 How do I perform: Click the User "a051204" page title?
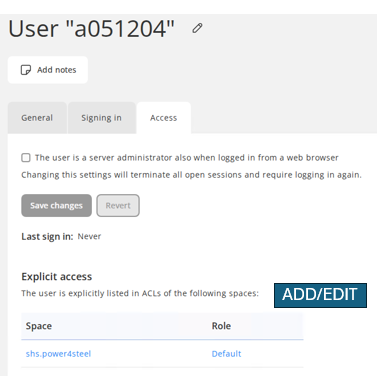[91, 29]
